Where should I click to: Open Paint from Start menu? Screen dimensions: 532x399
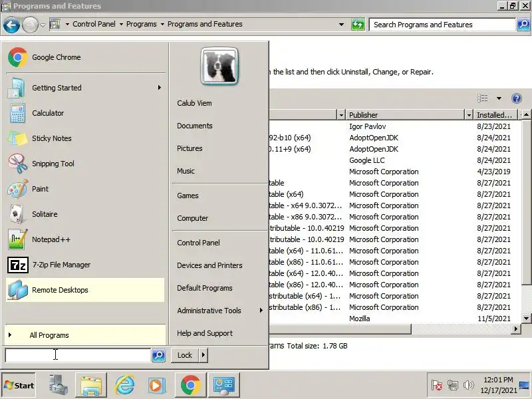coord(85,189)
